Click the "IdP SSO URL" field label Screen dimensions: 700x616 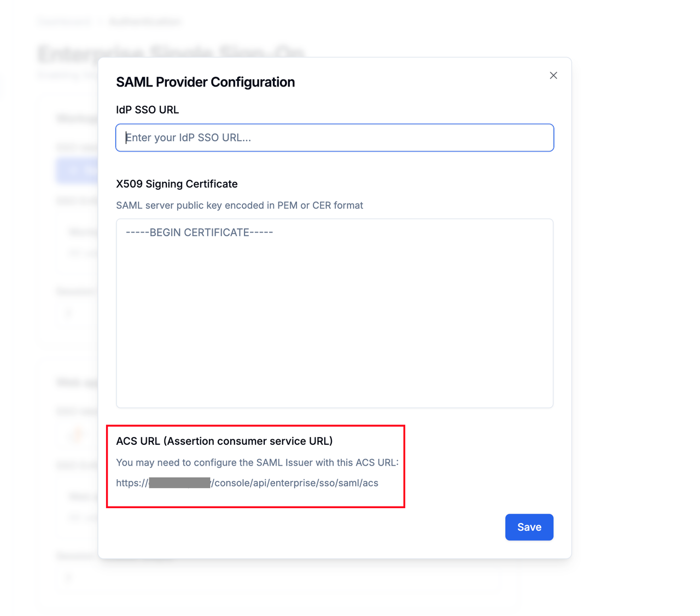coord(148,110)
